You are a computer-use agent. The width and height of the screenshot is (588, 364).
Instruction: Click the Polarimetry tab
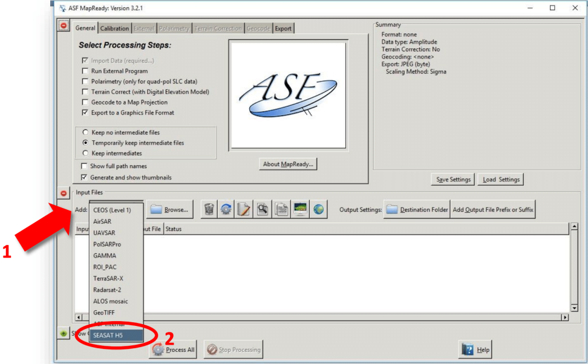tap(174, 28)
